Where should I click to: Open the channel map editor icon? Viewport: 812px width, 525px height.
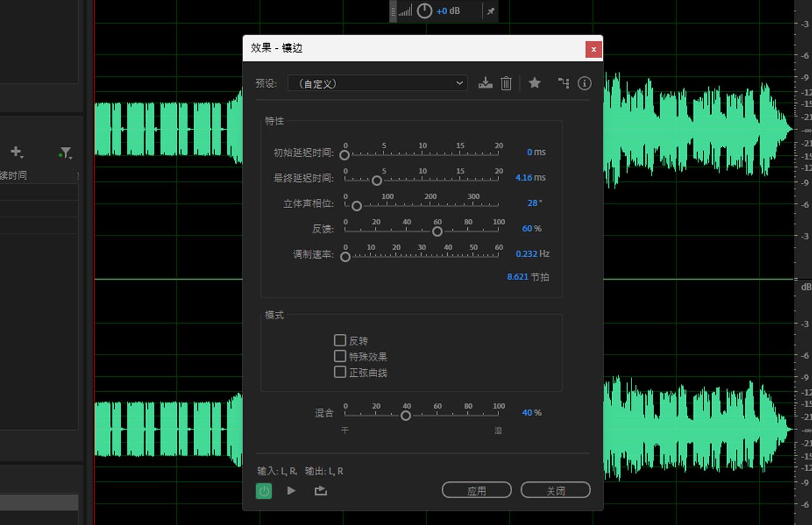coord(563,82)
